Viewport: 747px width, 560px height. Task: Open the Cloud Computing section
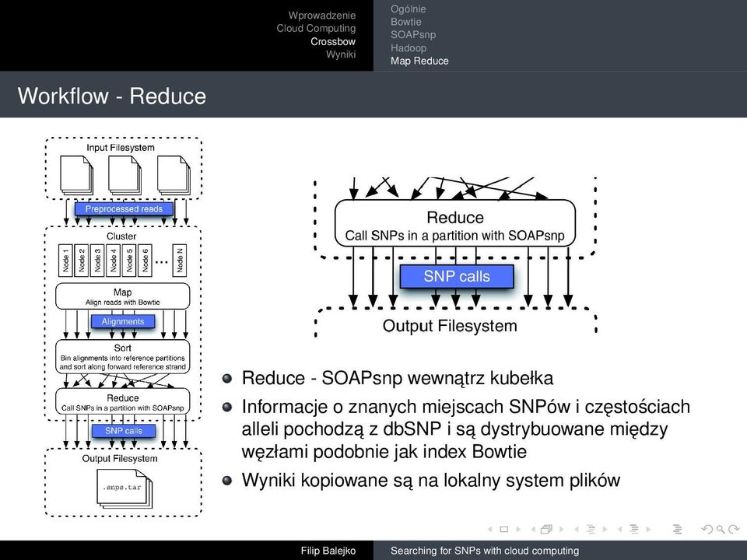[317, 29]
